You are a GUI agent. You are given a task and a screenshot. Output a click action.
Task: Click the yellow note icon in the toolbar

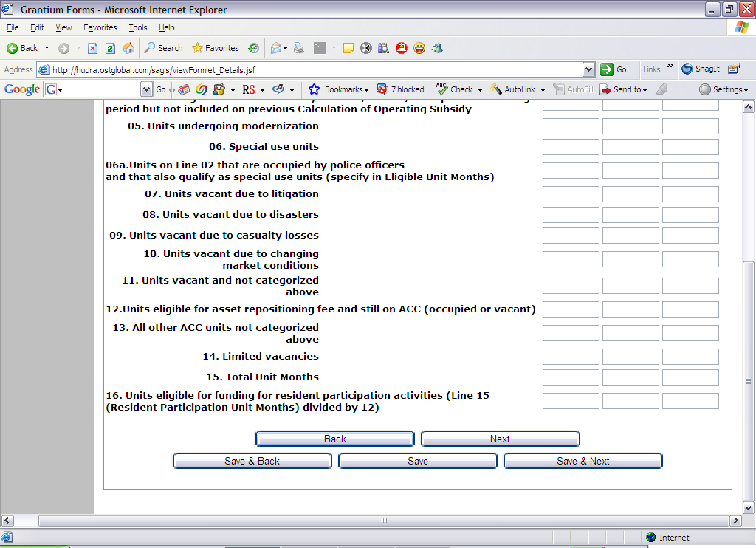tap(348, 48)
